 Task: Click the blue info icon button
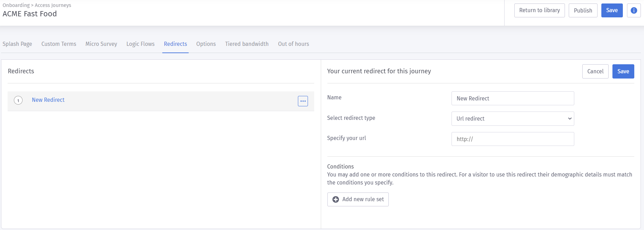[634, 10]
